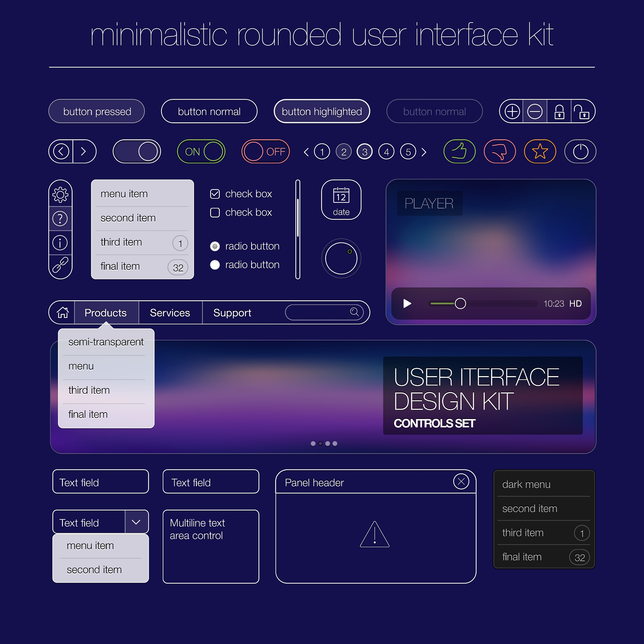This screenshot has width=644, height=644.
Task: Select the second radio button
Action: [x=215, y=265]
